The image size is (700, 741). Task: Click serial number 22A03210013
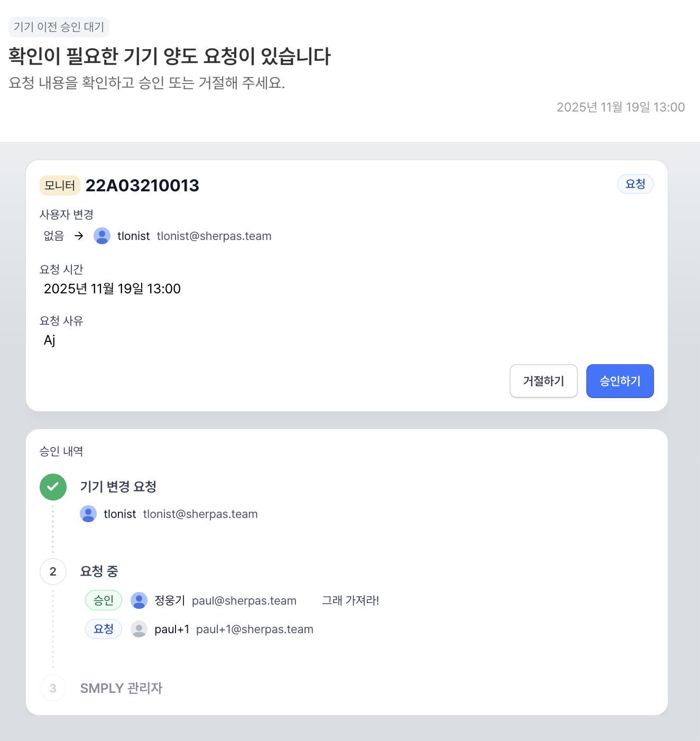pyautogui.click(x=142, y=186)
